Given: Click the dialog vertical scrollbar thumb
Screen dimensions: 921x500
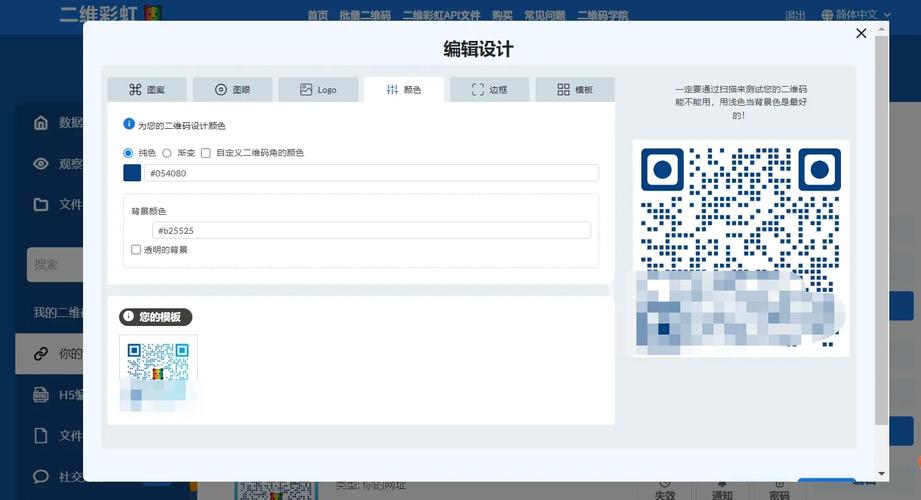Looking at the screenshot, I should coord(881,230).
